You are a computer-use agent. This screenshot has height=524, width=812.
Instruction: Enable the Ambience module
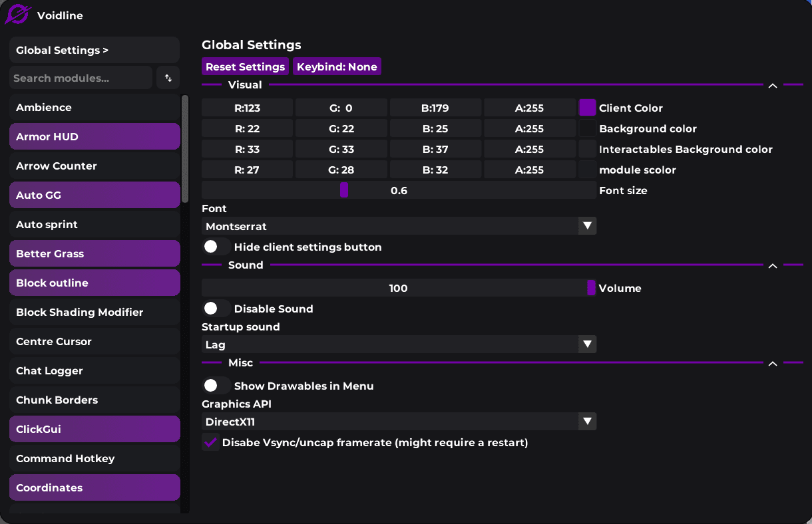click(95, 107)
